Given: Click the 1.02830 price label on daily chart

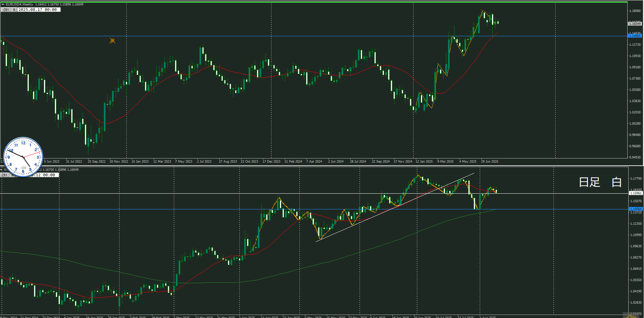Looking at the screenshot, I should click(x=636, y=303).
